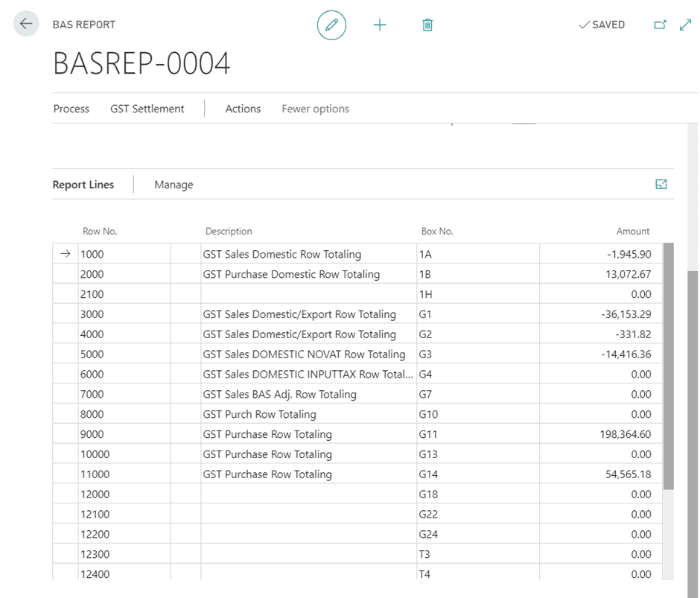Viewport: 700px width, 598px height.
Task: Expand the Actions menu
Action: pyautogui.click(x=243, y=109)
